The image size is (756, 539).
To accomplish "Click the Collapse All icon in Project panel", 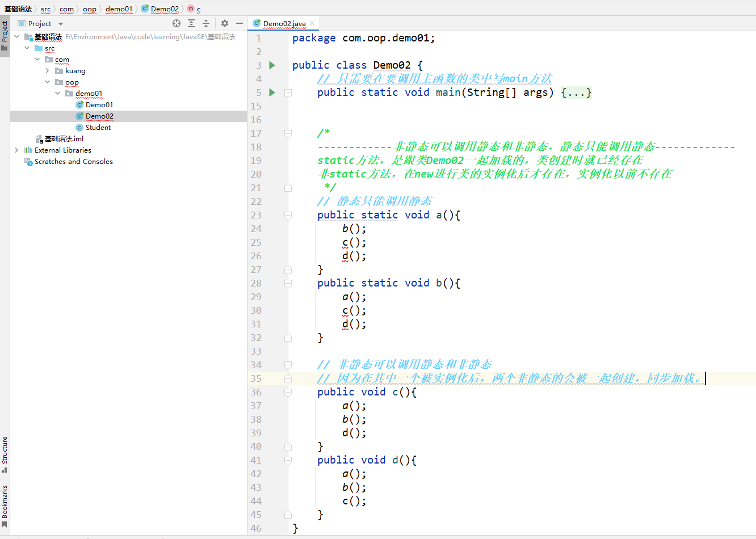I will [x=206, y=23].
